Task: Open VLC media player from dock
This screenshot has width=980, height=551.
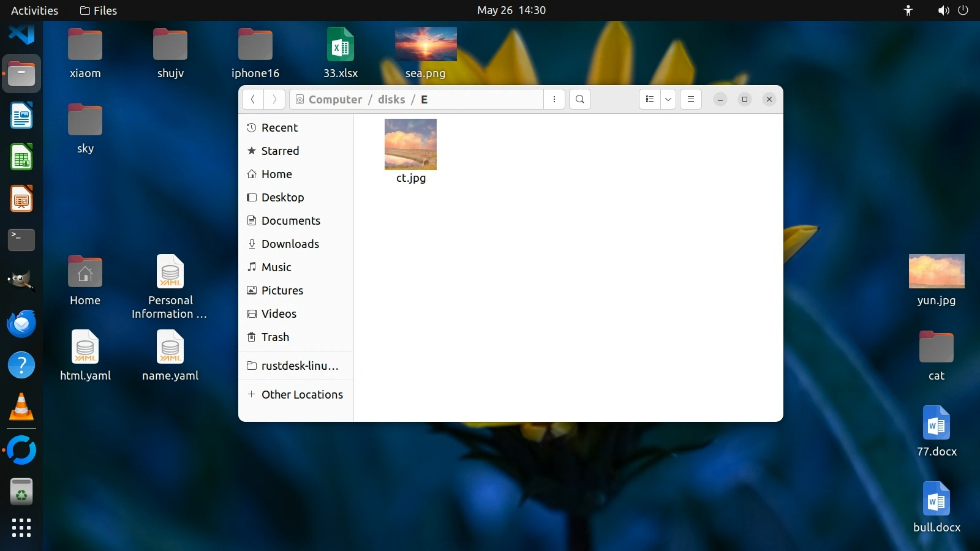Action: [21, 407]
